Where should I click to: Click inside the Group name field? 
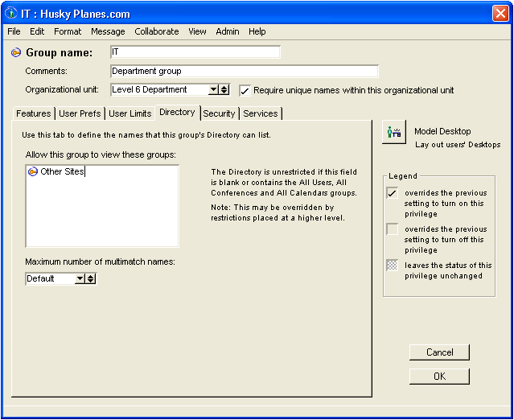[195, 52]
